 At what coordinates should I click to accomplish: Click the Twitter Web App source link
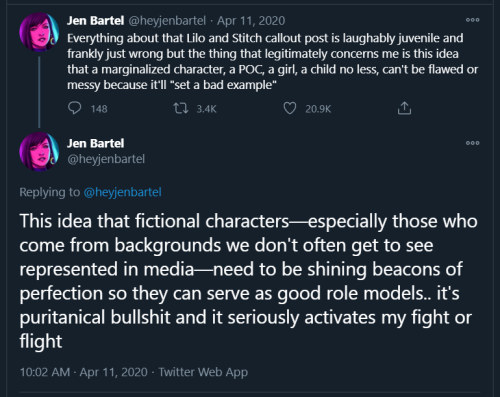[x=203, y=372]
